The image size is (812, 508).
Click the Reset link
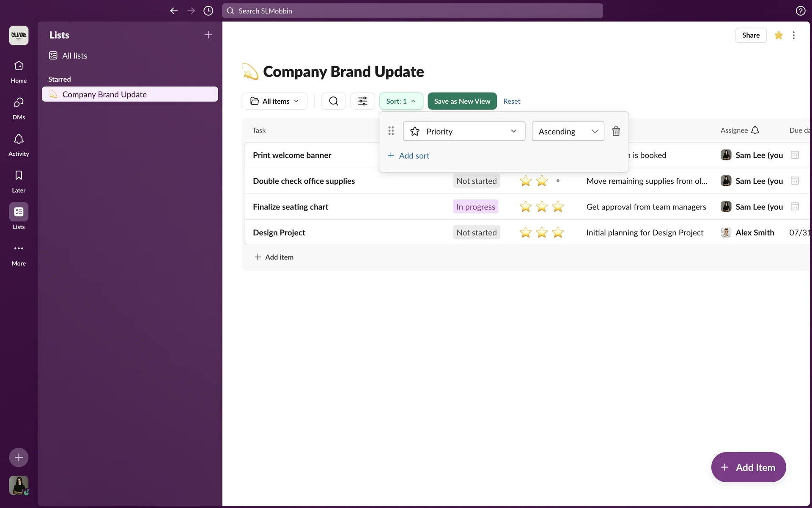511,101
